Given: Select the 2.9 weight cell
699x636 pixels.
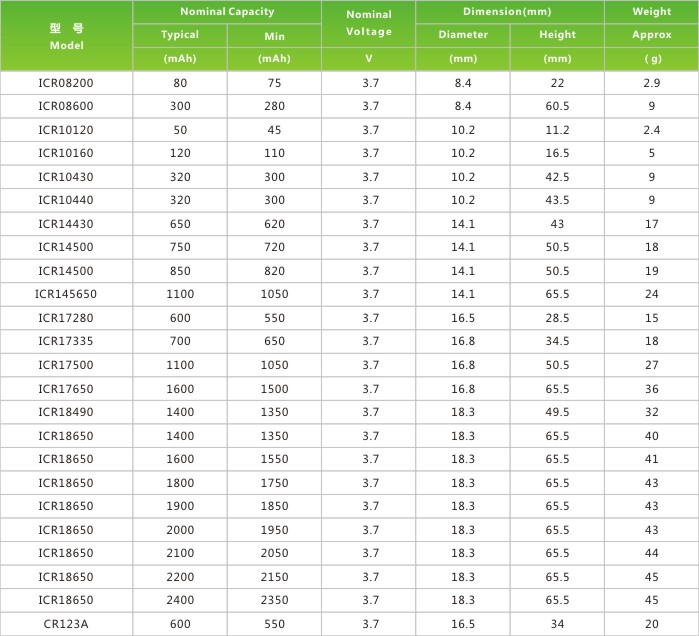Looking at the screenshot, I should (651, 83).
